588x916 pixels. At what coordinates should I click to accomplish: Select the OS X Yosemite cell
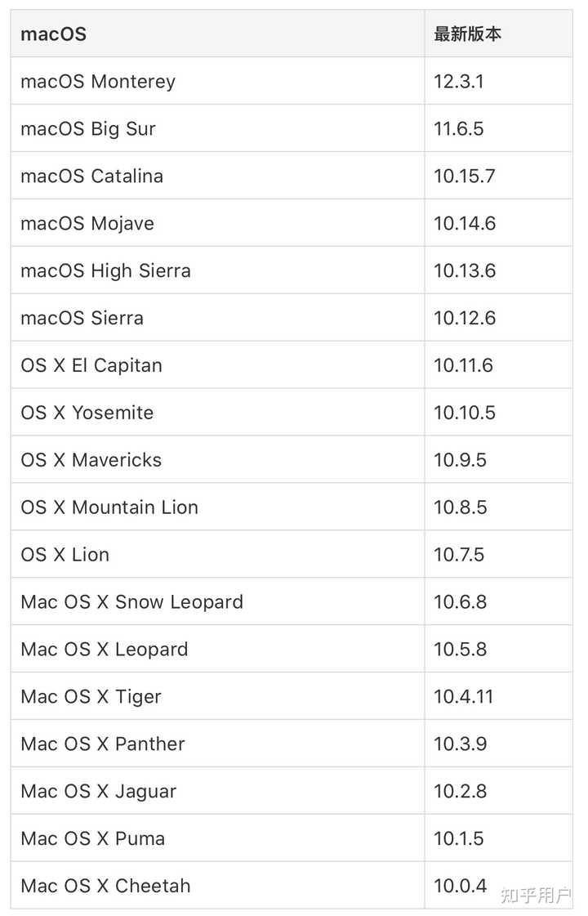87,413
